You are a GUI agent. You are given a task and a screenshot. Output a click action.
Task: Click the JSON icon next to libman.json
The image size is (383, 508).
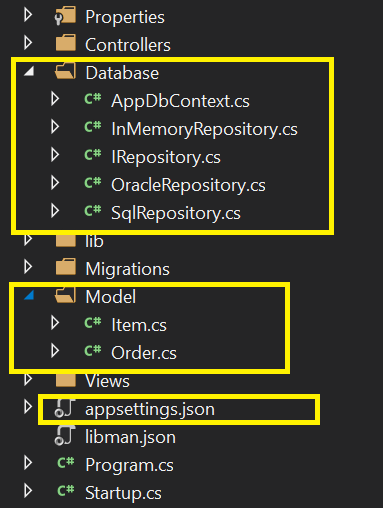tap(64, 436)
